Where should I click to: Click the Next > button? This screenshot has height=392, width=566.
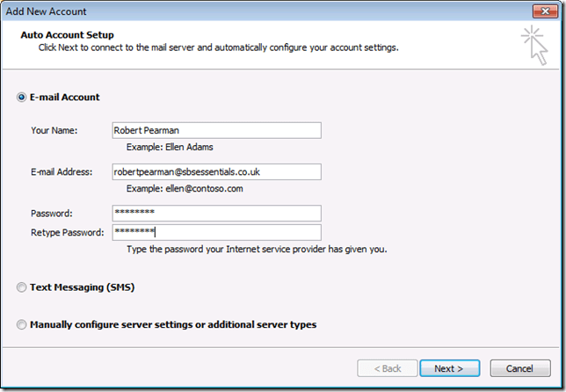(x=449, y=368)
